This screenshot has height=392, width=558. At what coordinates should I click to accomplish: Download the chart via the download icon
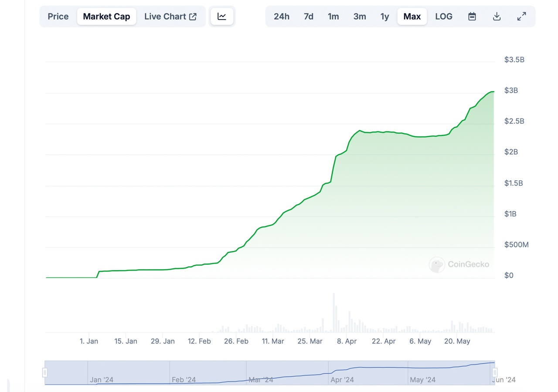[x=497, y=16]
